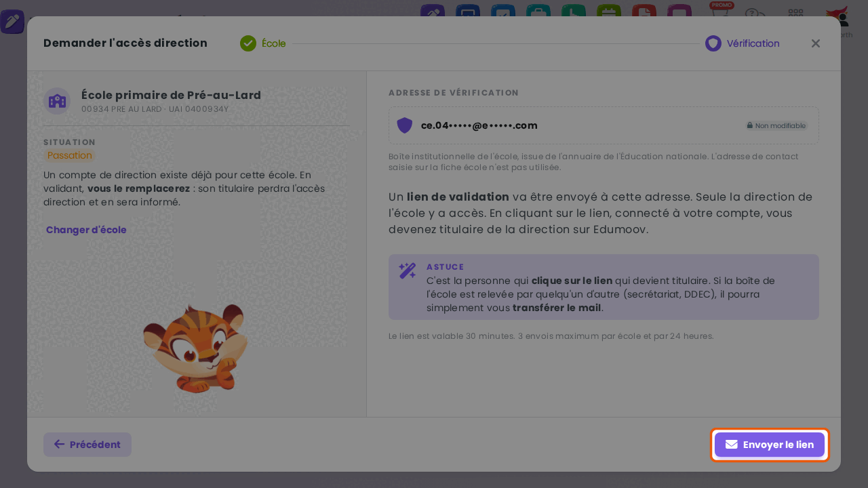Close the Demander l'accès direction dialog
Screen dimensions: 868x488
coord(816,43)
